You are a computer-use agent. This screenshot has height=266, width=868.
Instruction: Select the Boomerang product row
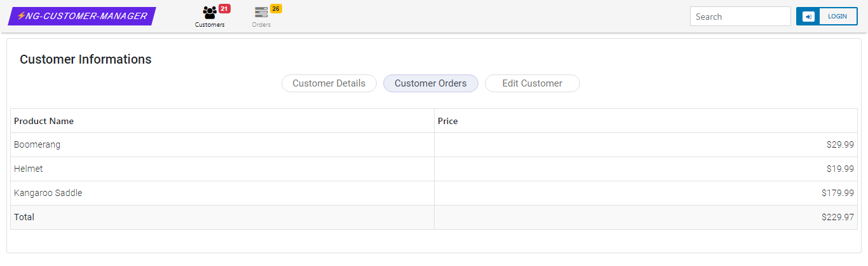[434, 145]
